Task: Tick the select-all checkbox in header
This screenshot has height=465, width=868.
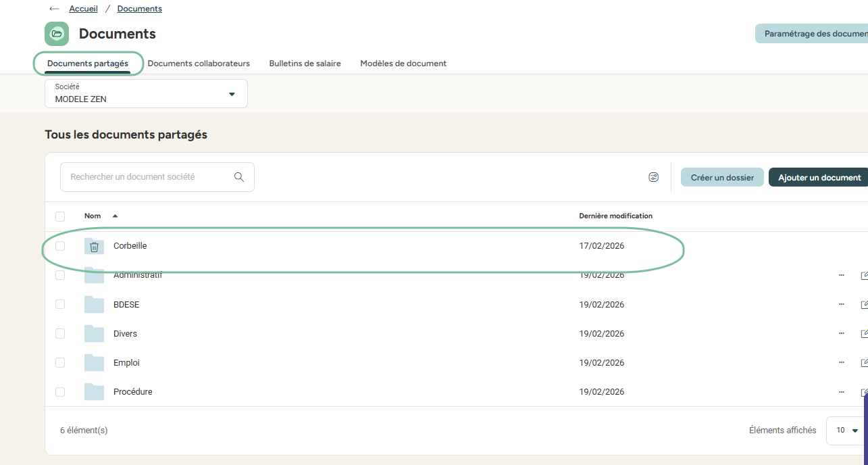Action: pyautogui.click(x=60, y=216)
